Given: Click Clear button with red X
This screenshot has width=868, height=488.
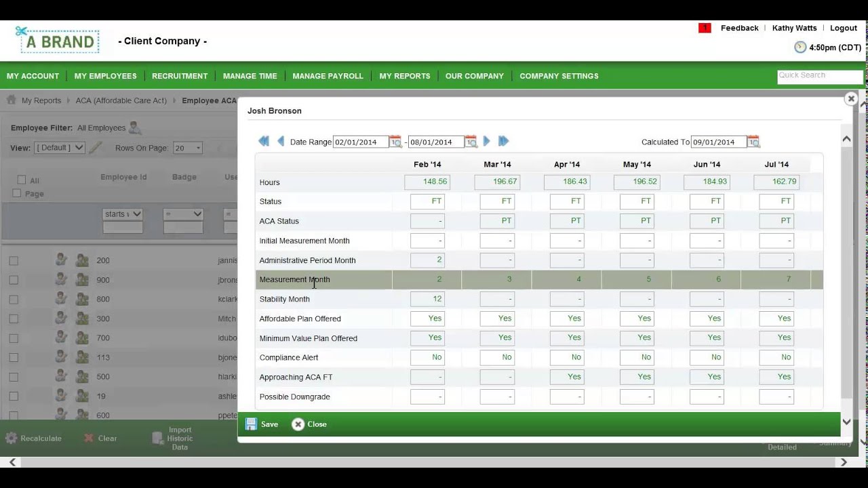Looking at the screenshot, I should [100, 439].
